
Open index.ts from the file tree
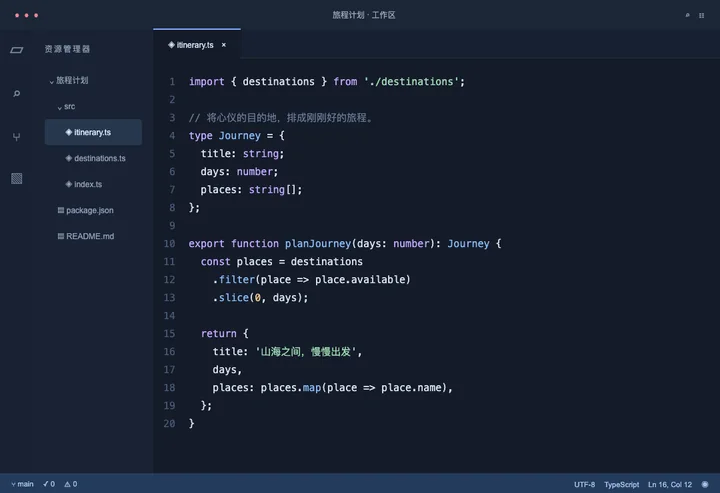93,184
